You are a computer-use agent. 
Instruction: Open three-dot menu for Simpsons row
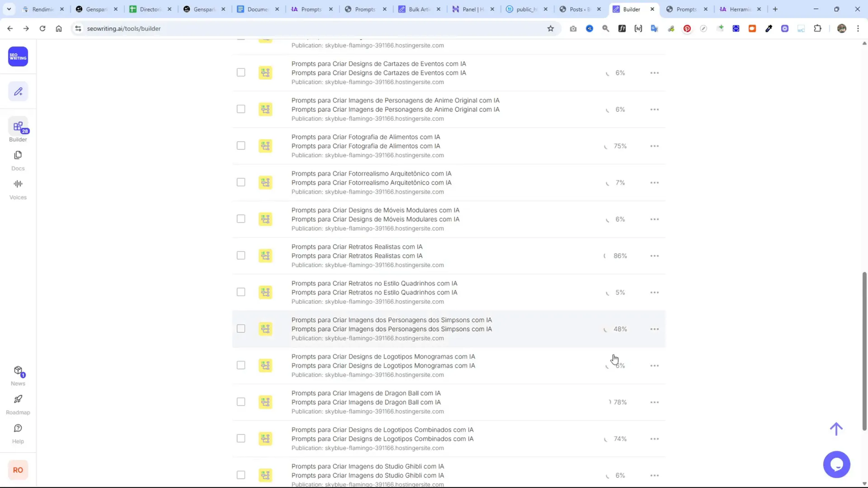654,329
